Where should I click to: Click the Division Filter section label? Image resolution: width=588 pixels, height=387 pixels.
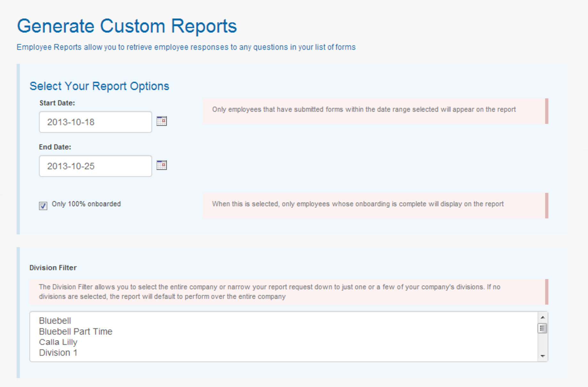pos(53,268)
